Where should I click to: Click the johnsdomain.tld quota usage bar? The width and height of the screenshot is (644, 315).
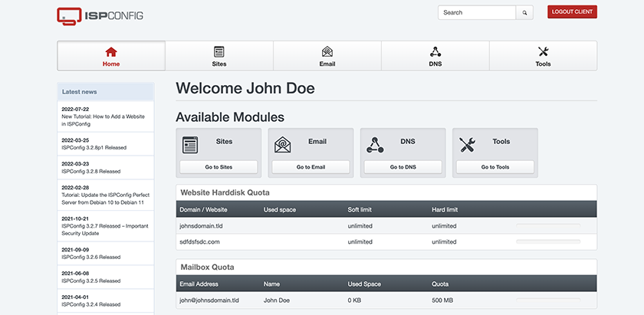[548, 226]
